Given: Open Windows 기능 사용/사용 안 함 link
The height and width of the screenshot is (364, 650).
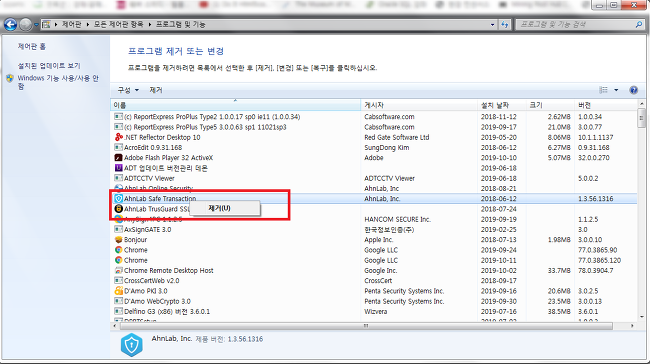Looking at the screenshot, I should (x=58, y=82).
